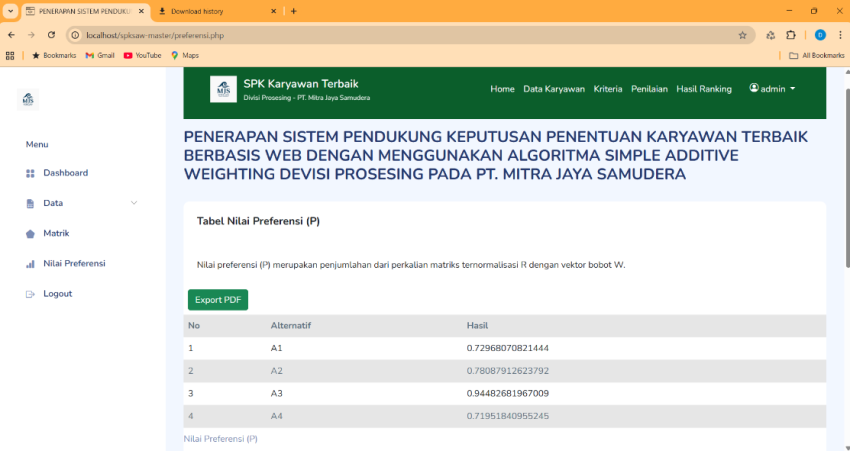Open the admin account dropdown
Image resolution: width=850 pixels, height=451 pixels.
point(772,89)
